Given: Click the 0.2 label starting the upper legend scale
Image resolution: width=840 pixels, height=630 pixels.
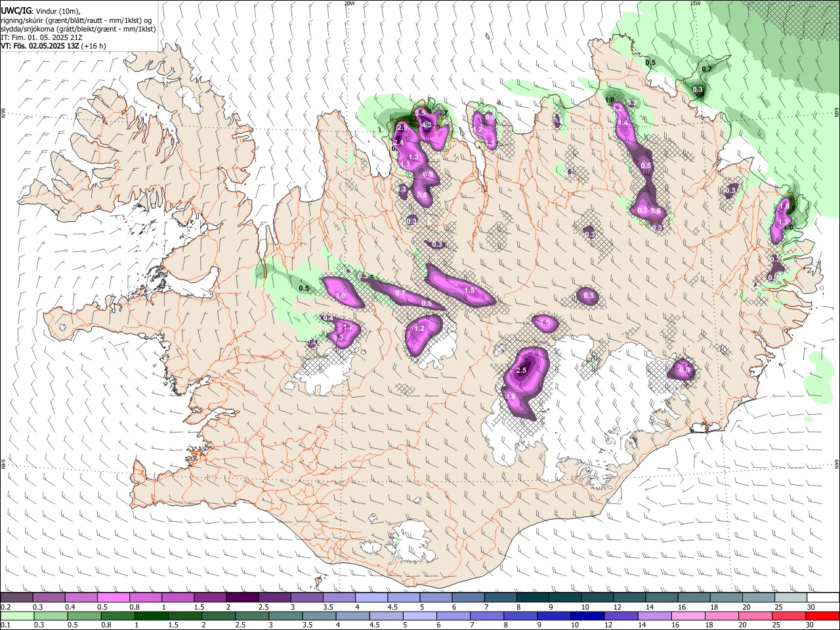Looking at the screenshot, I should [x=6, y=606].
